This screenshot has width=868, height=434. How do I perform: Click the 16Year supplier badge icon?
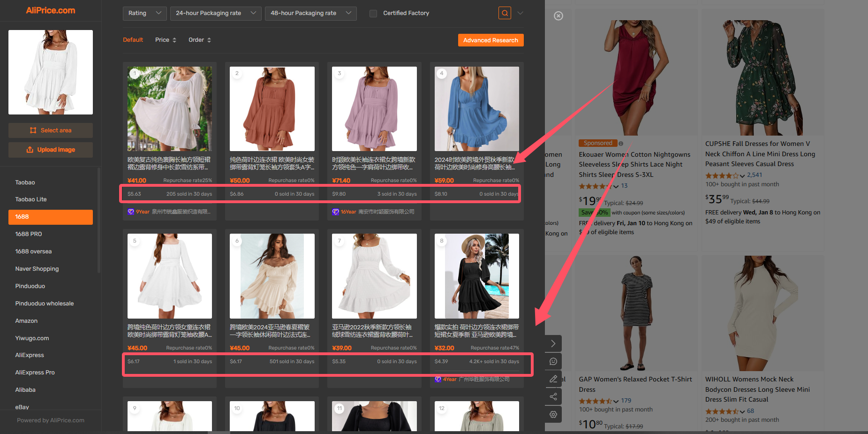(x=335, y=212)
